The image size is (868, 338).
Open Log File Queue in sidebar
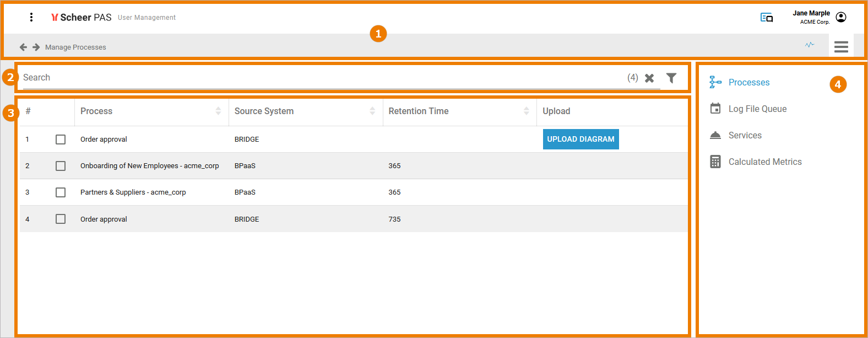coord(757,109)
